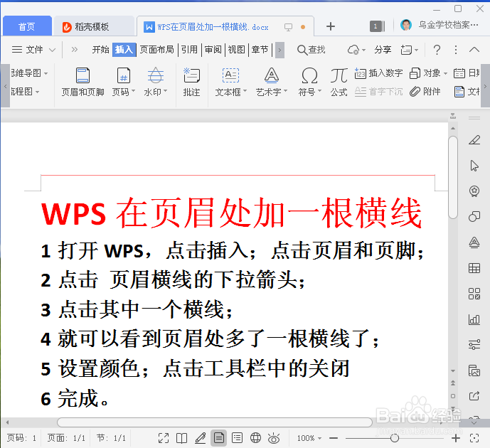Expand the 艺术字 dropdown arrow
The image size is (490, 448).
click(286, 91)
